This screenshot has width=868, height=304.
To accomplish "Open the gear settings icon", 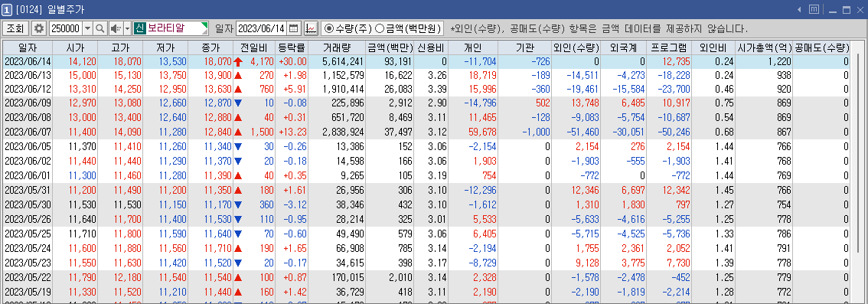I will point(39,28).
